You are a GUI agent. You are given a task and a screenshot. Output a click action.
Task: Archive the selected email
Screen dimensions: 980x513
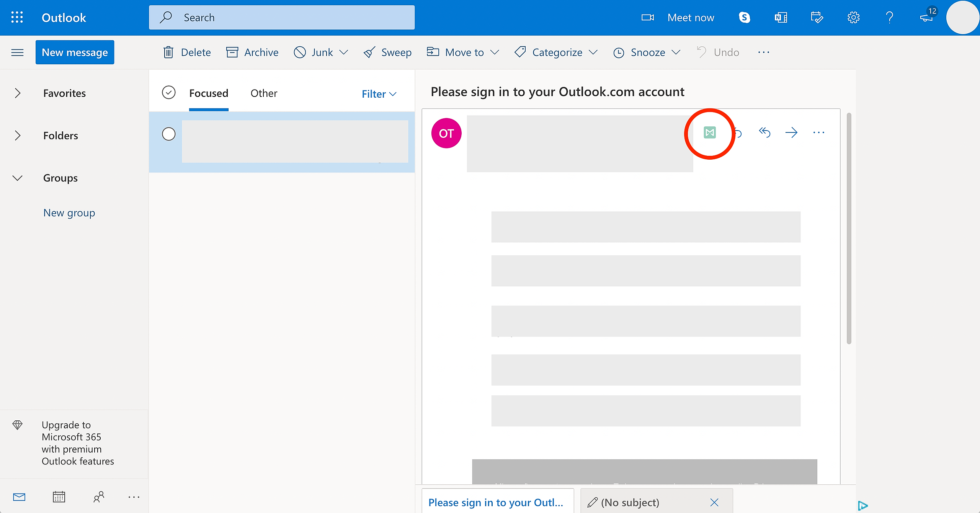pyautogui.click(x=252, y=52)
